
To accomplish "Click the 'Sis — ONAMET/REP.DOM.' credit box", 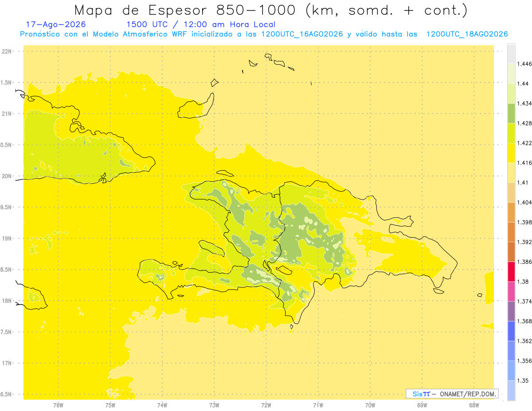I will click(452, 394).
